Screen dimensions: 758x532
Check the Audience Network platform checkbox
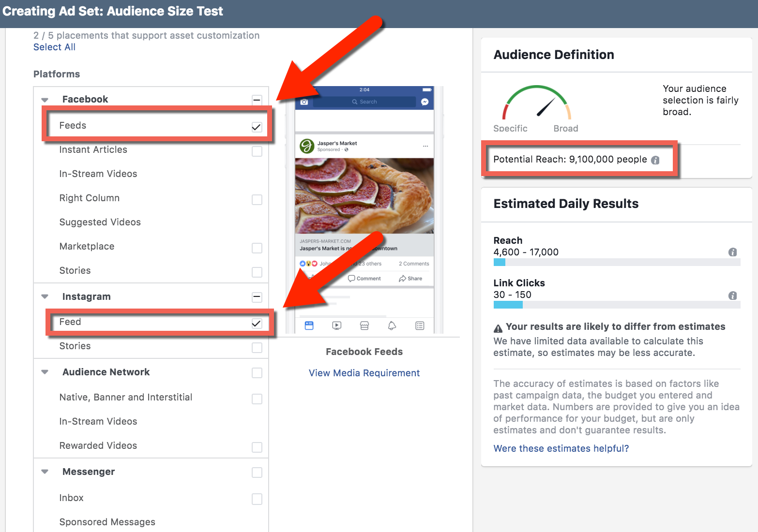257,373
